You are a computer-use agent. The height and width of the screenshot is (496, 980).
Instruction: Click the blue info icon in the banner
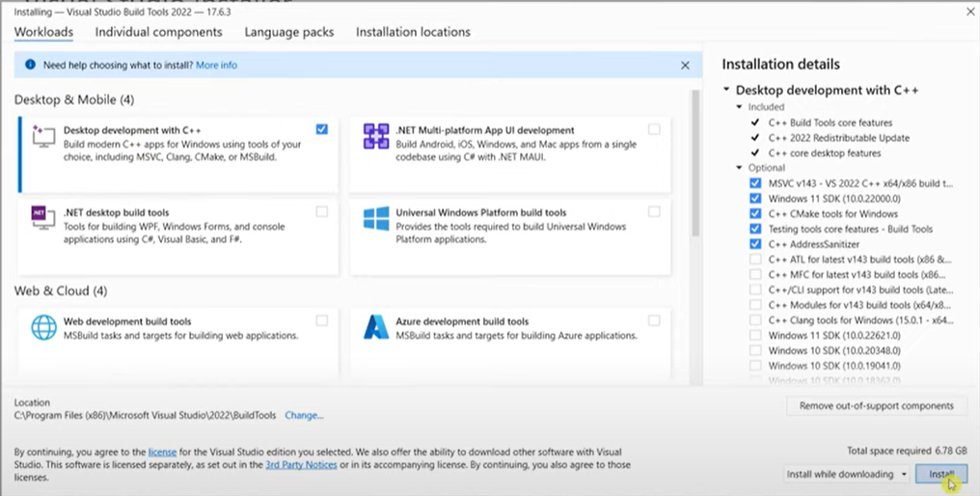coord(30,65)
